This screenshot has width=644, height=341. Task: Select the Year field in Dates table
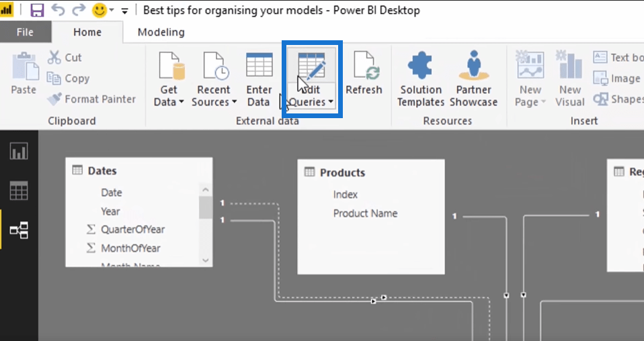pos(110,211)
